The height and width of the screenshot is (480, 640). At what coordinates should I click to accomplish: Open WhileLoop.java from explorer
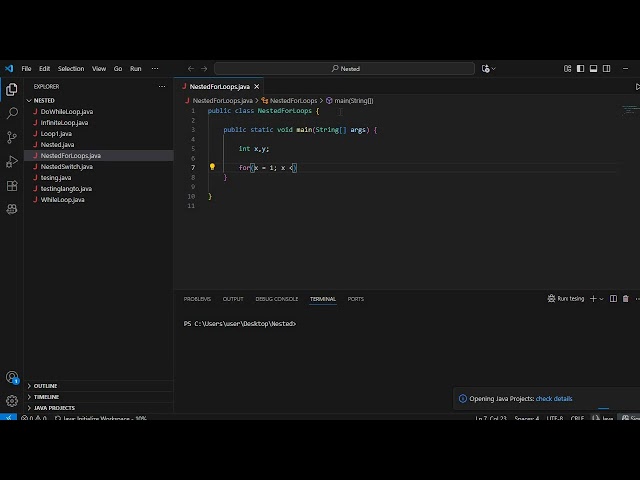point(98,200)
